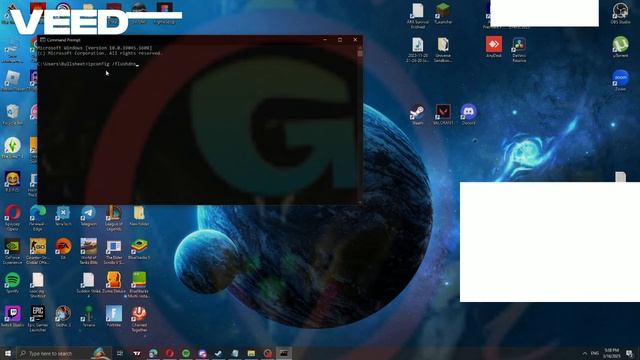Click the Spotify icon in taskbar
Viewport: 640px width, 360px height.
pos(186,353)
